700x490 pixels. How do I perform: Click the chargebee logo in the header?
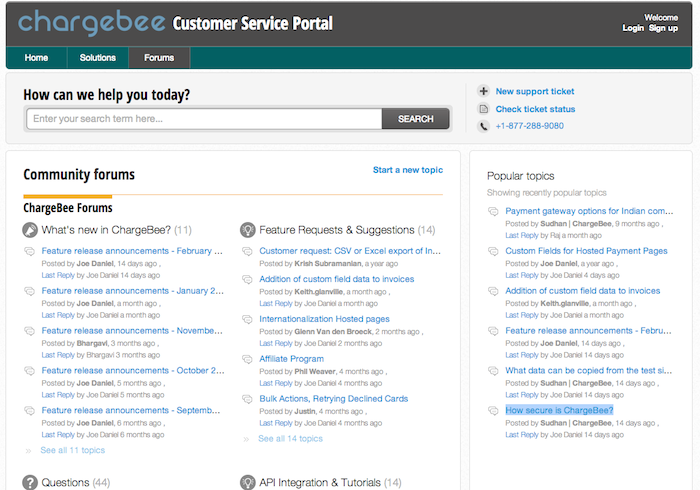coord(92,22)
